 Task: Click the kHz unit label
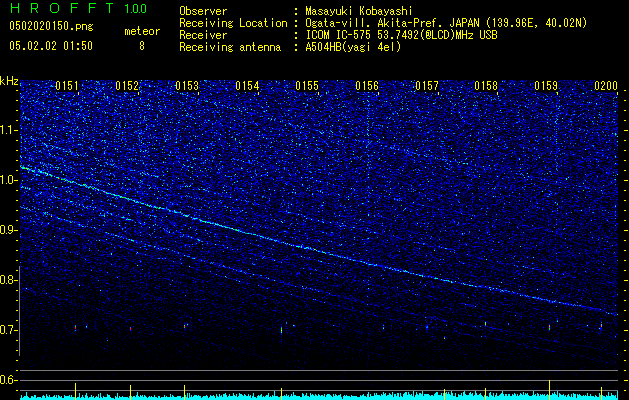coord(9,81)
